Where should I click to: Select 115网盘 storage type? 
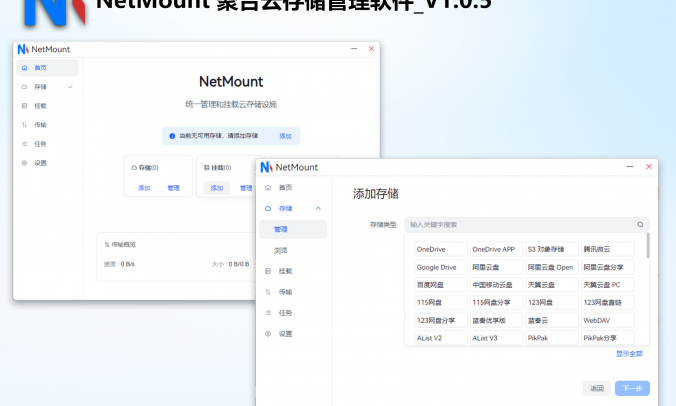pyautogui.click(x=441, y=303)
